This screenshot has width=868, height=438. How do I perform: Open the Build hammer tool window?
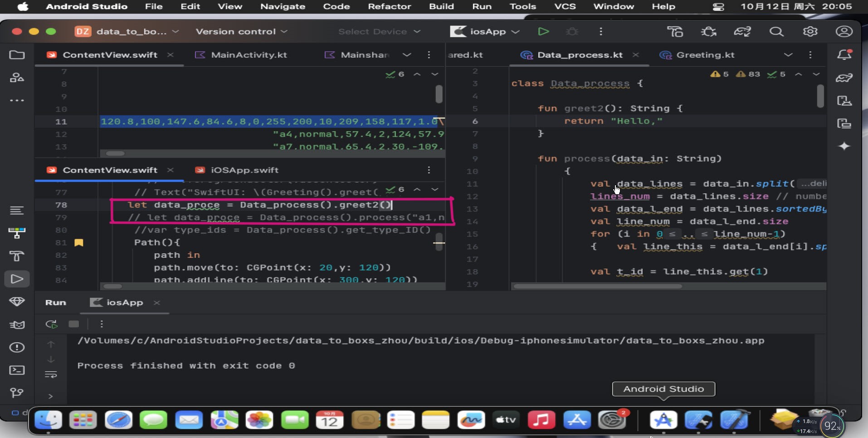(17, 256)
